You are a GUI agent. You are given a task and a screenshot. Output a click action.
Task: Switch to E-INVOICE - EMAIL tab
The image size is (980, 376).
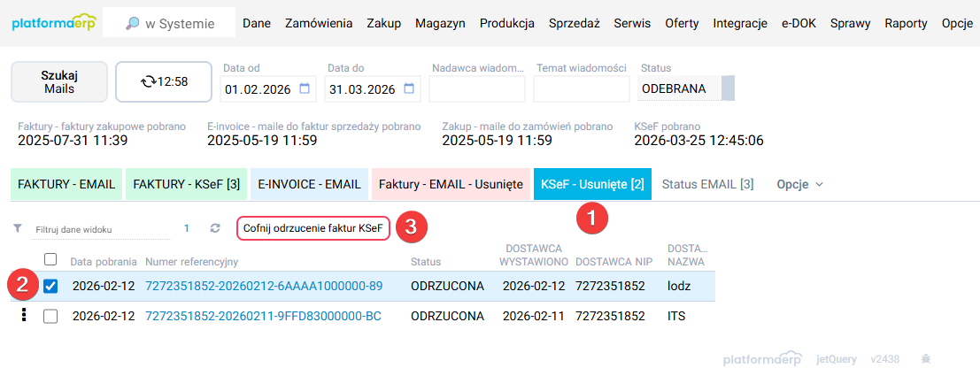[309, 184]
